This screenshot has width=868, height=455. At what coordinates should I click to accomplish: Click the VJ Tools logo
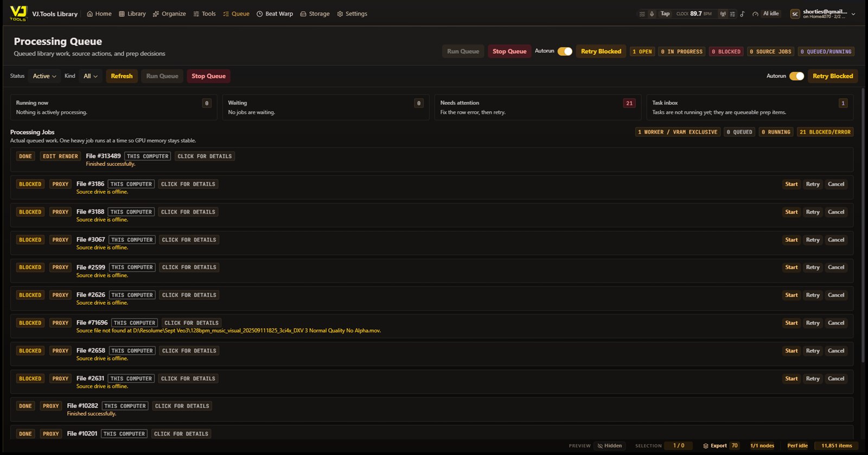tap(18, 14)
